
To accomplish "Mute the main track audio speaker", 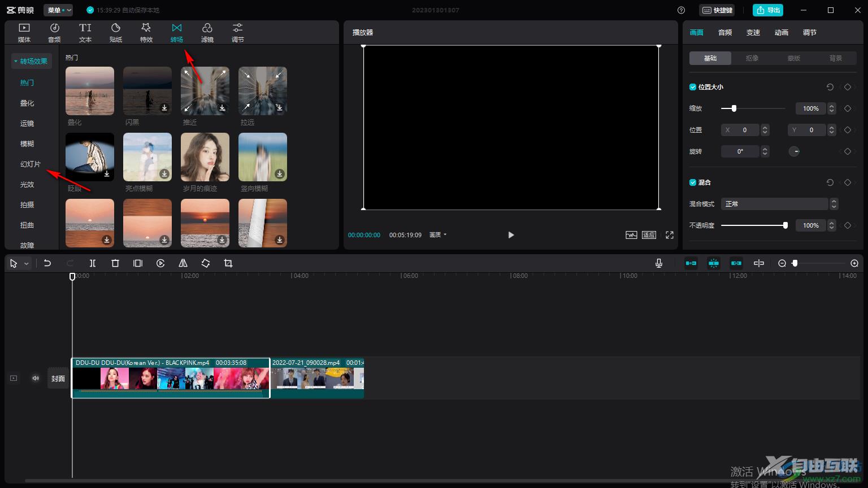I will coord(36,378).
